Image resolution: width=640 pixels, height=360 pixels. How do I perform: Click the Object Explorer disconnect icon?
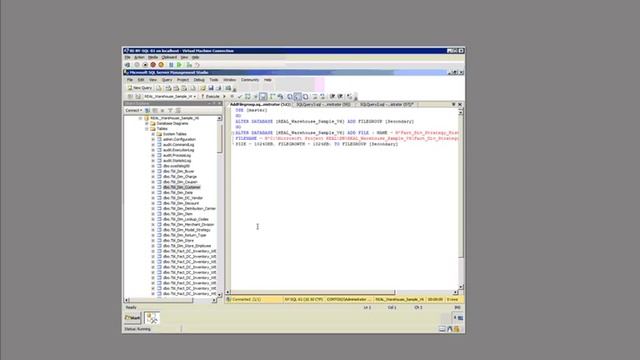click(x=154, y=110)
